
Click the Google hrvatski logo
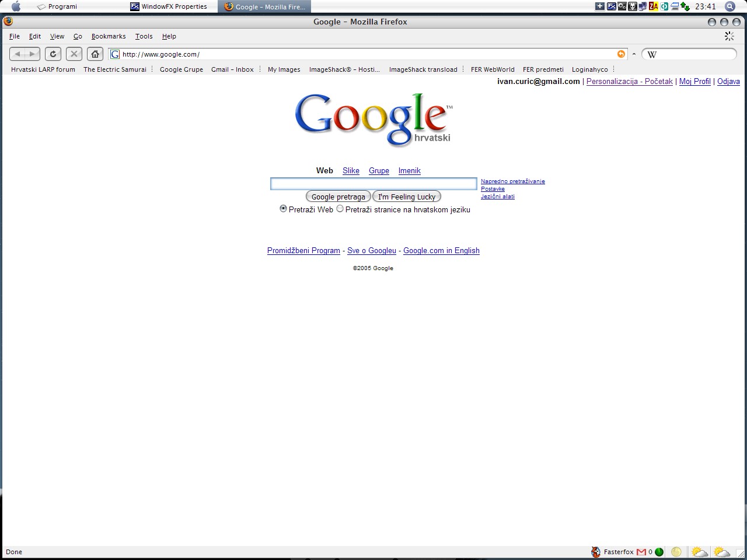[x=374, y=120]
